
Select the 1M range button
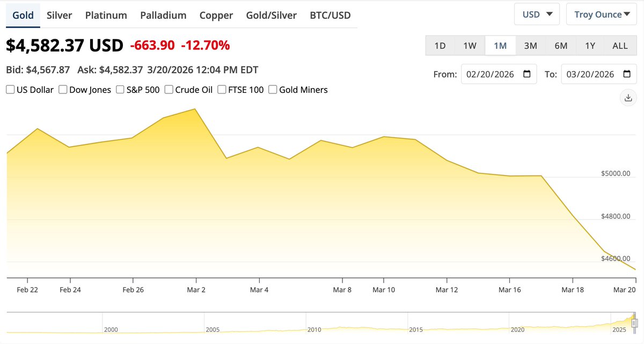tap(500, 46)
